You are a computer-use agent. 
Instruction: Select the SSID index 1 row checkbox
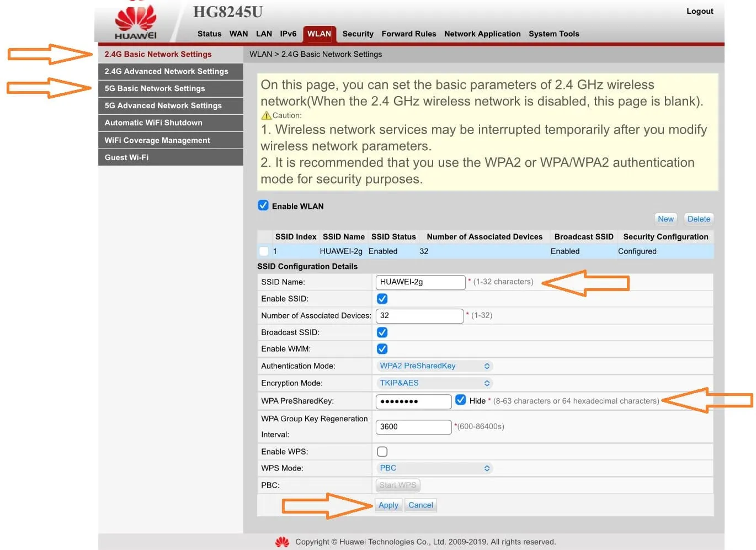[264, 251]
